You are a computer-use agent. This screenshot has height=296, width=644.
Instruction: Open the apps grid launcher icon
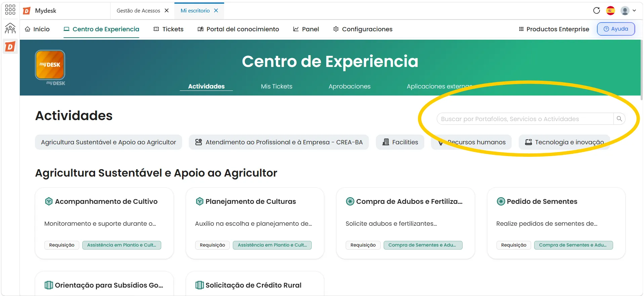[10, 10]
